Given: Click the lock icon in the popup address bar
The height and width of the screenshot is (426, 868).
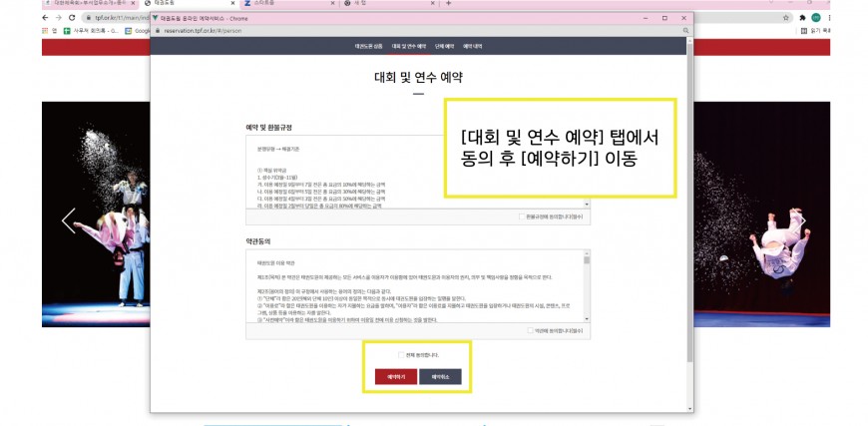Looking at the screenshot, I should click(x=156, y=29).
